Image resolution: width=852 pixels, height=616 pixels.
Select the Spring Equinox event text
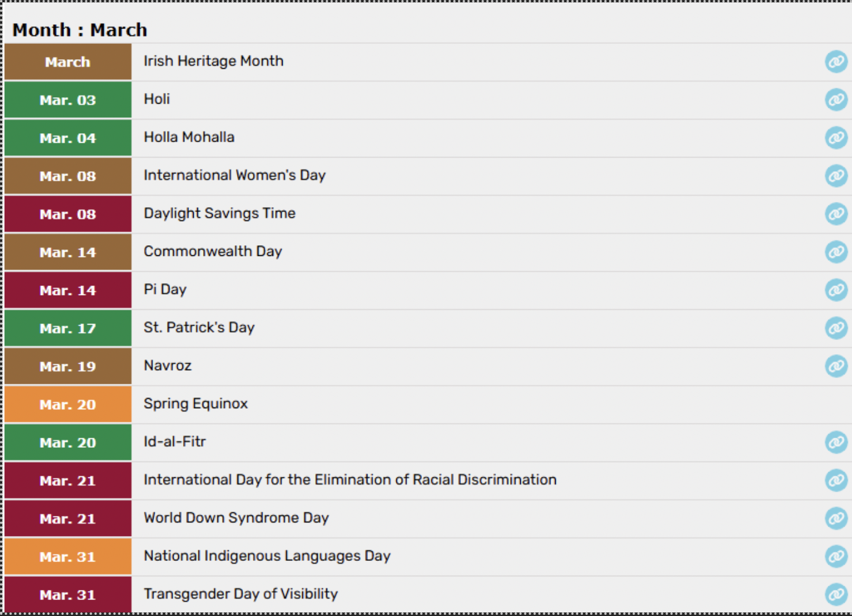pyautogui.click(x=196, y=404)
